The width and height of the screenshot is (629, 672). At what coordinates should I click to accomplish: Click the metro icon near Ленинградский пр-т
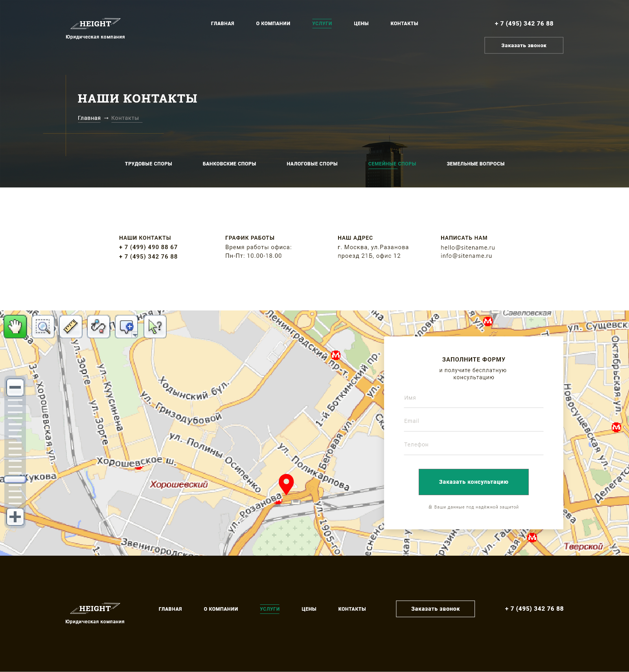tap(336, 355)
